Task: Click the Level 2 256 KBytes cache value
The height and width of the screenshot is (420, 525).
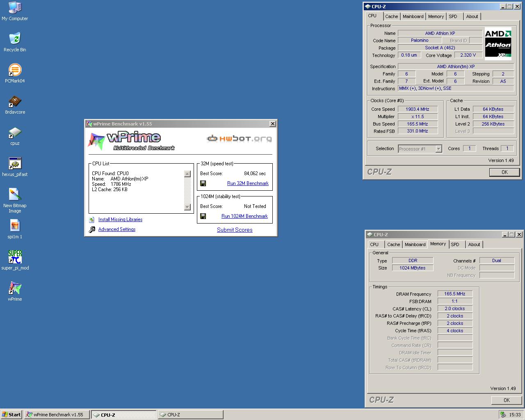Action: (x=493, y=124)
